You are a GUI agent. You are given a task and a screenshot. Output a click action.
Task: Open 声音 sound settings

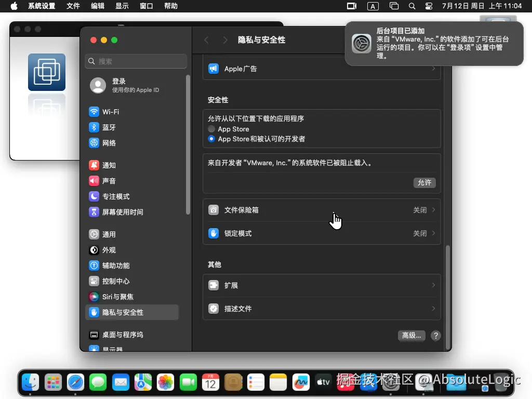[x=132, y=181]
